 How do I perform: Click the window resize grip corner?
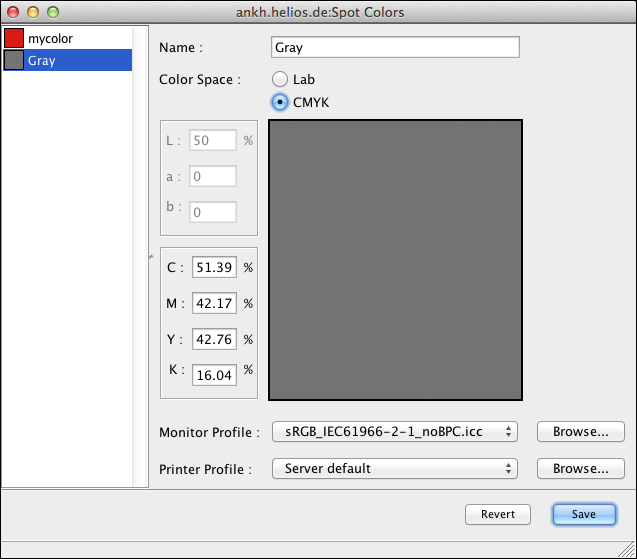click(627, 550)
